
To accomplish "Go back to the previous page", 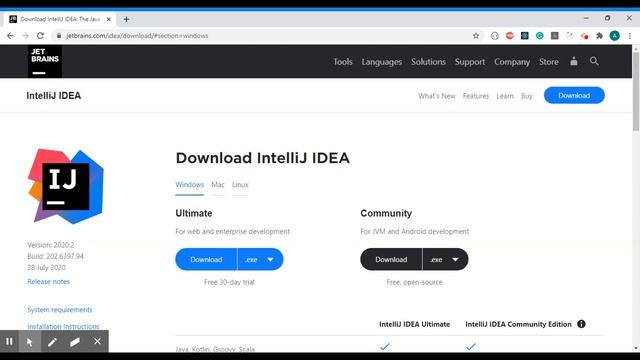I will coord(10,36).
